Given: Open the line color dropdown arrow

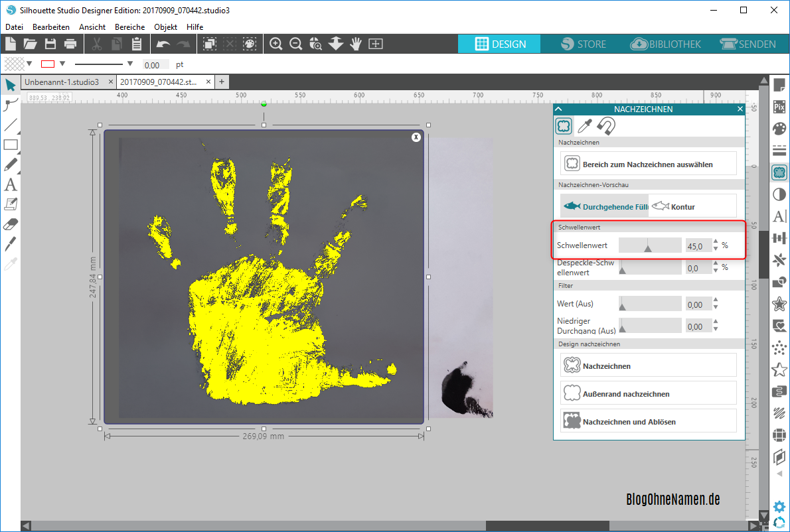Looking at the screenshot, I should point(62,64).
